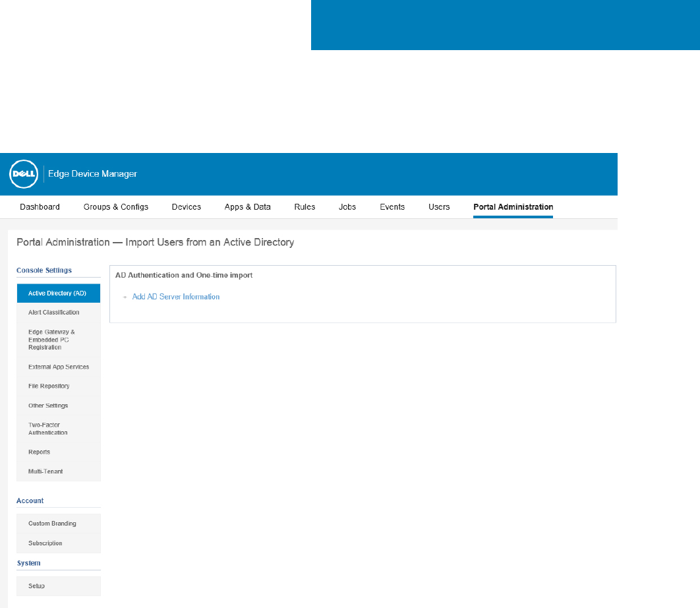Choose Other Settings in sidebar
The width and height of the screenshot is (700, 608).
[x=59, y=406]
